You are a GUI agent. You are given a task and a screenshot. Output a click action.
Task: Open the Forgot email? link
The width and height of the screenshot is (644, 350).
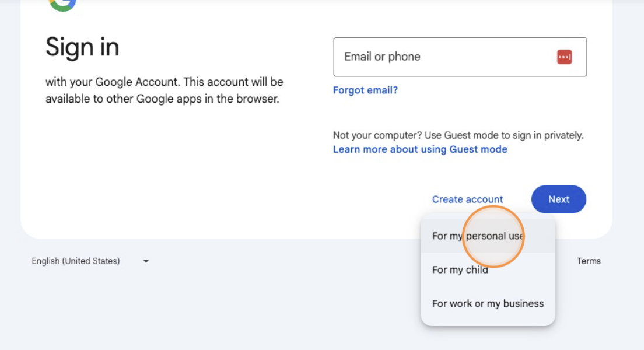click(365, 90)
